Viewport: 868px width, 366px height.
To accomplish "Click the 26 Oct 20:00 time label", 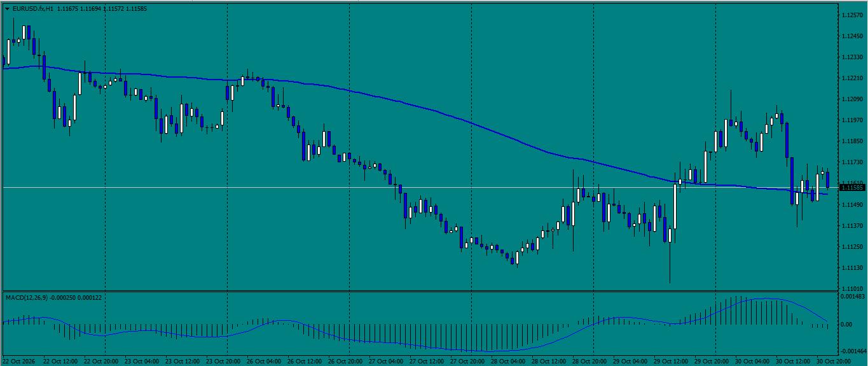I will 345,361.
